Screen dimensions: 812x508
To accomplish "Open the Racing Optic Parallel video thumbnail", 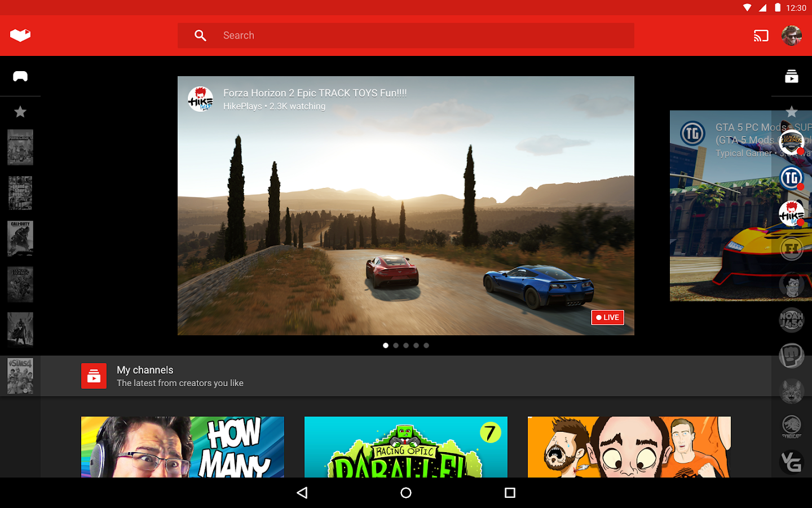I will point(406,447).
